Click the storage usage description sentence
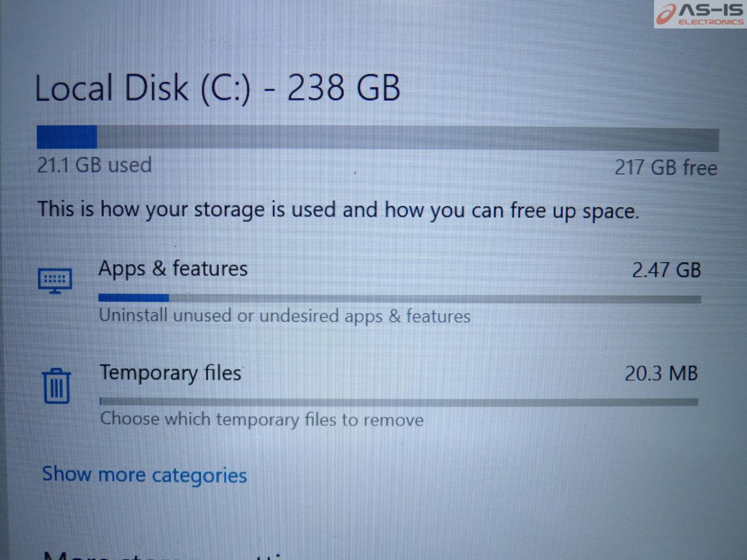This screenshot has height=560, width=747. click(x=338, y=210)
